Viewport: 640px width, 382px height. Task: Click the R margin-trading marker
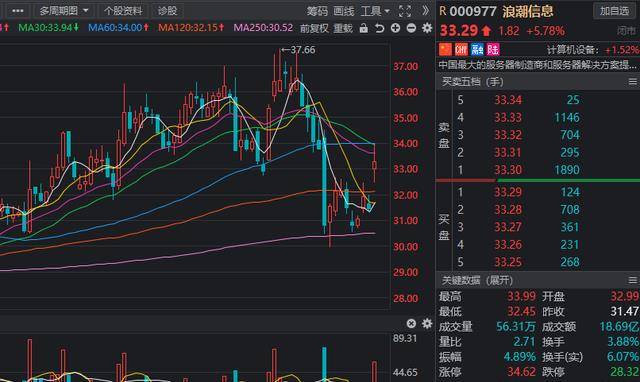click(442, 11)
